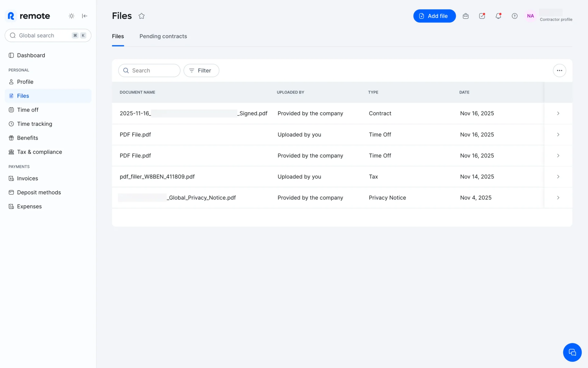Collapse the sidebar navigation

pyautogui.click(x=85, y=16)
